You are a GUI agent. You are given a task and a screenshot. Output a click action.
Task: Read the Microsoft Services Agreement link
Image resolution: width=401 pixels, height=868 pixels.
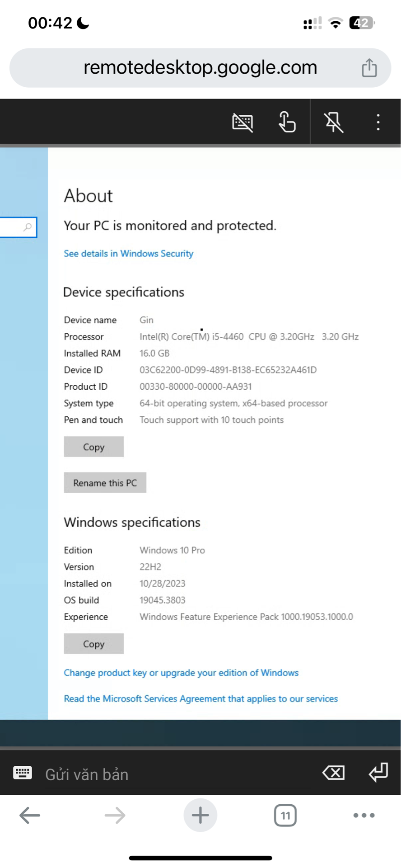coord(201,698)
